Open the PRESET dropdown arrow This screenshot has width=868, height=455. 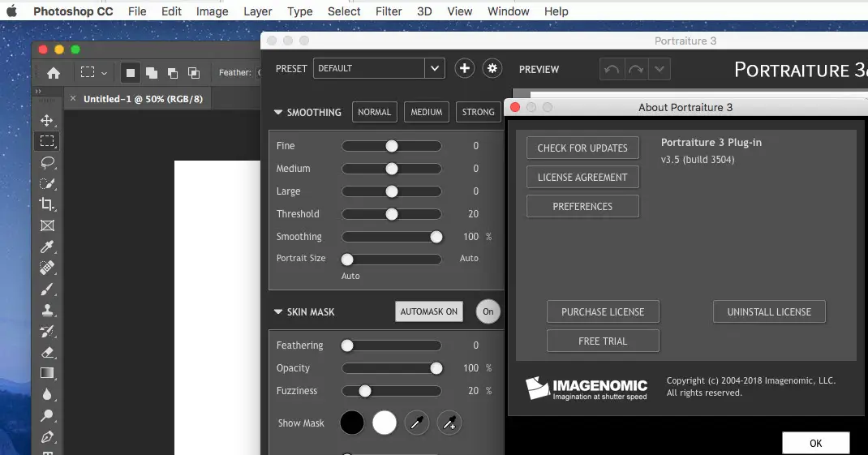(x=435, y=68)
